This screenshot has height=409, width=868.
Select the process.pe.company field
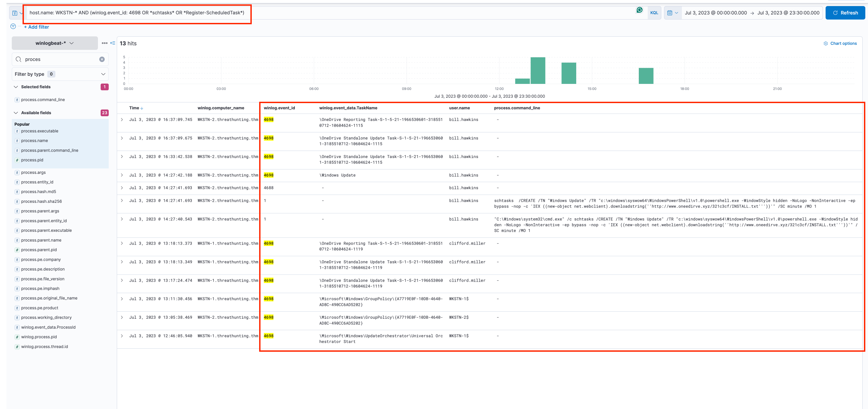click(41, 260)
